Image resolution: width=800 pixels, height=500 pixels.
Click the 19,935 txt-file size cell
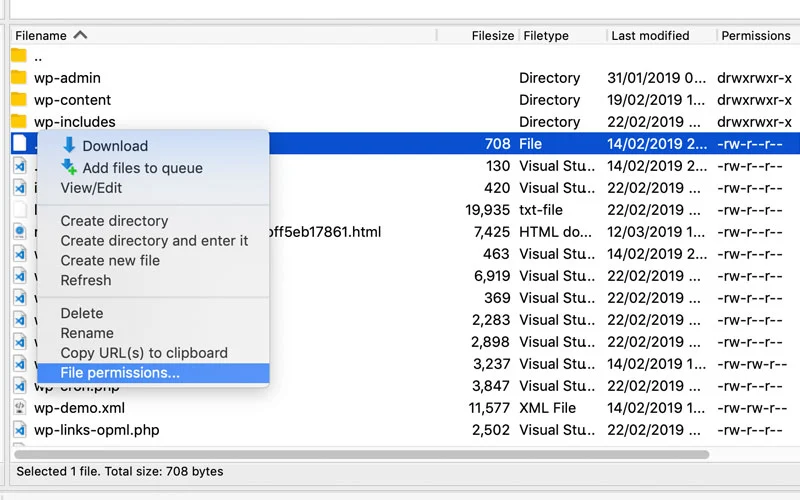pyautogui.click(x=487, y=210)
